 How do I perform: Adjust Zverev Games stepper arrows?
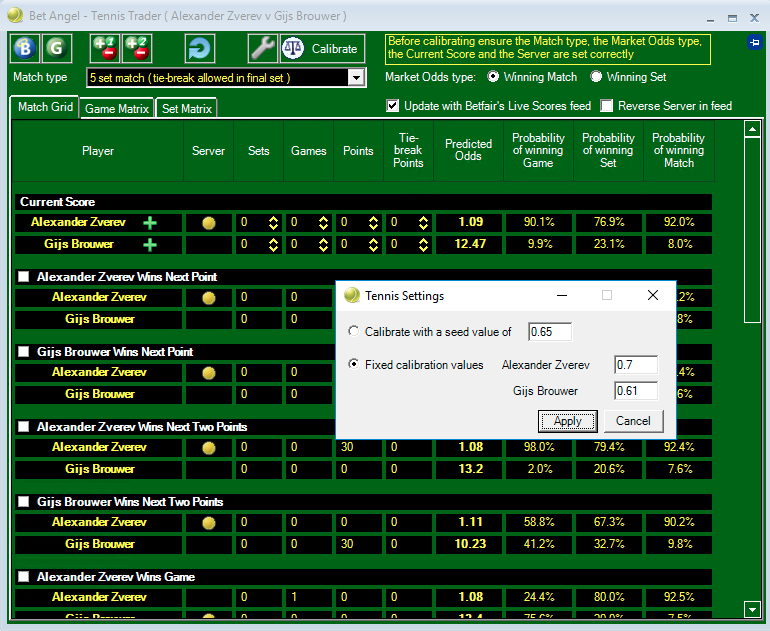pyautogui.click(x=323, y=223)
